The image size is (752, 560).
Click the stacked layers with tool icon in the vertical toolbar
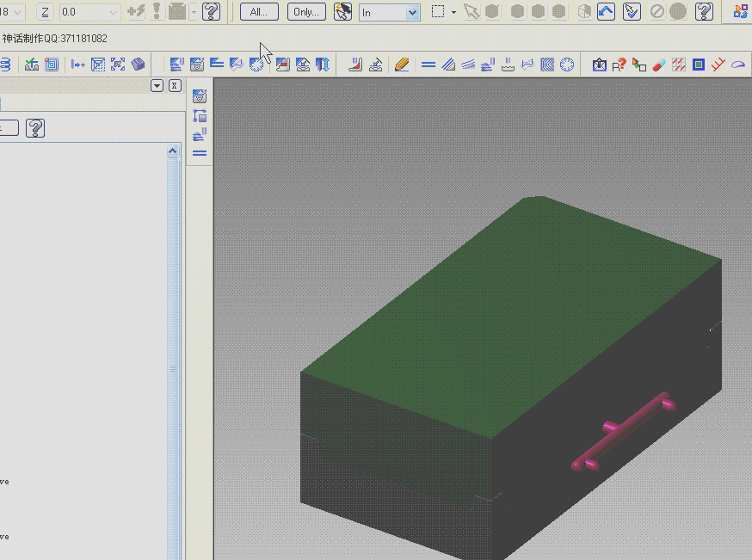point(200,135)
